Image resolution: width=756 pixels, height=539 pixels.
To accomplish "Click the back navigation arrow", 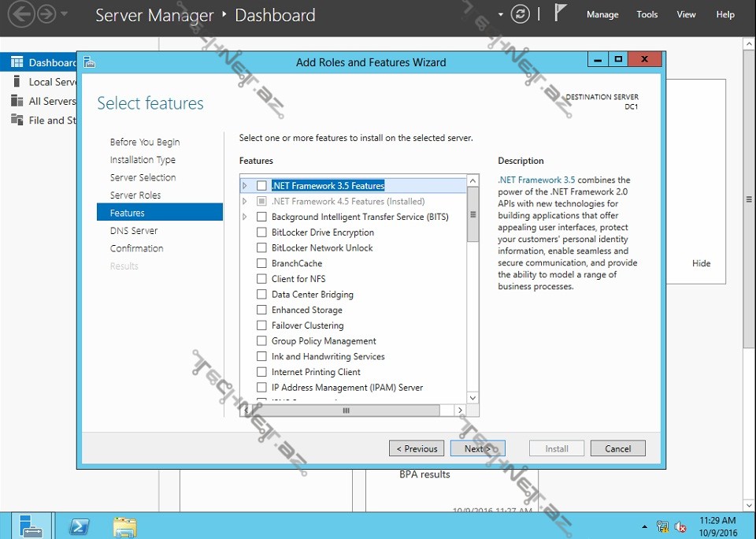I will [x=22, y=14].
